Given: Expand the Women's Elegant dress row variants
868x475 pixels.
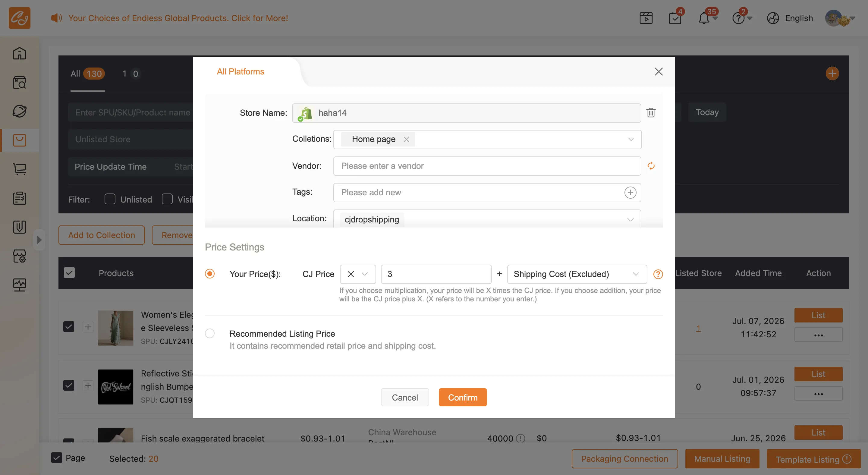Looking at the screenshot, I should [88, 327].
